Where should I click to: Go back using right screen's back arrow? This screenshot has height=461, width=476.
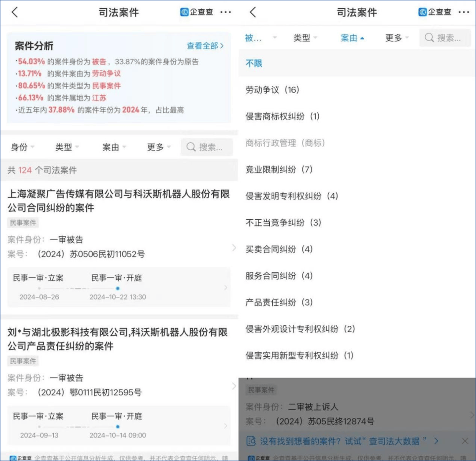click(253, 12)
